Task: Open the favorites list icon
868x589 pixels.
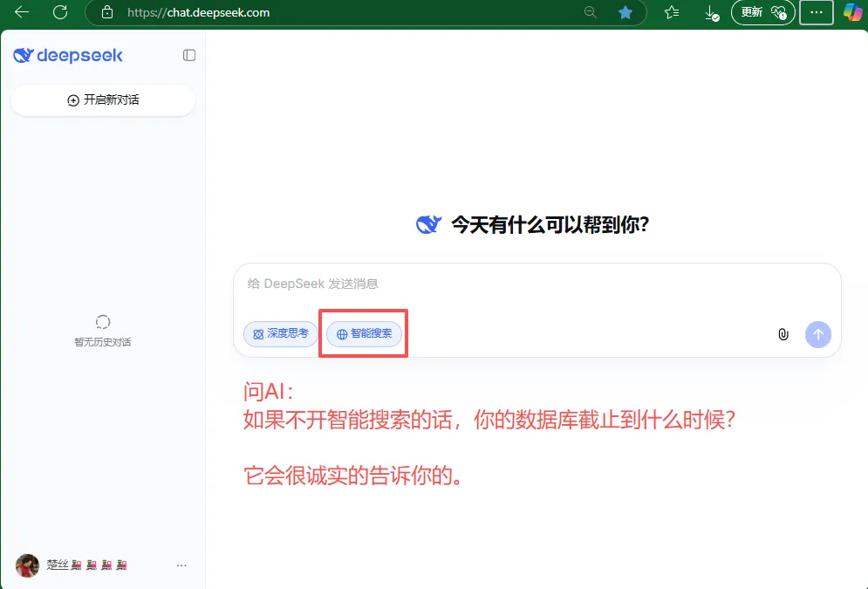Action: tap(672, 12)
